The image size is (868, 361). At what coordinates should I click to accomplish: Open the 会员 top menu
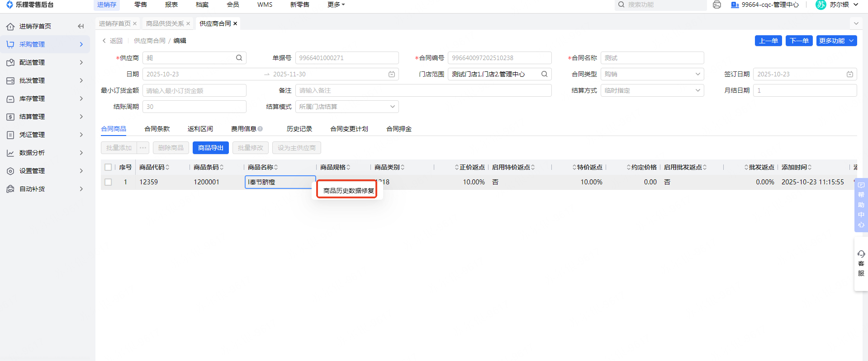[233, 5]
